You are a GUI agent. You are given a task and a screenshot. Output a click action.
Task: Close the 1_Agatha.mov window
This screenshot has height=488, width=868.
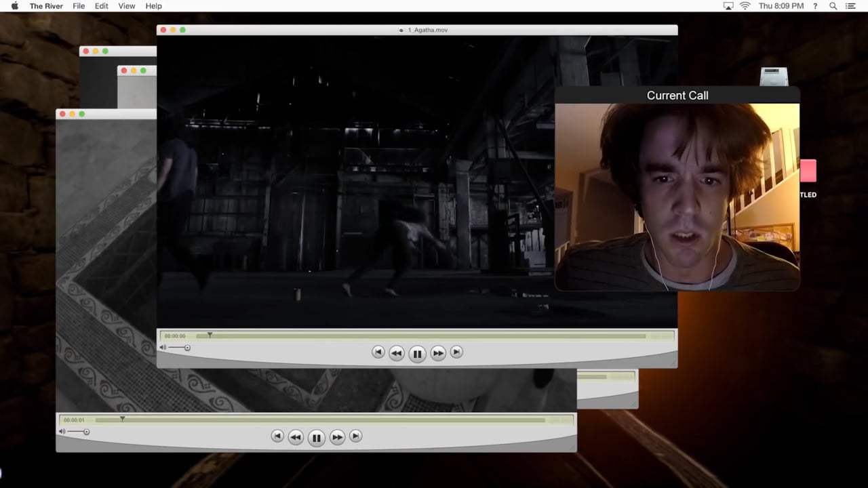click(x=163, y=30)
